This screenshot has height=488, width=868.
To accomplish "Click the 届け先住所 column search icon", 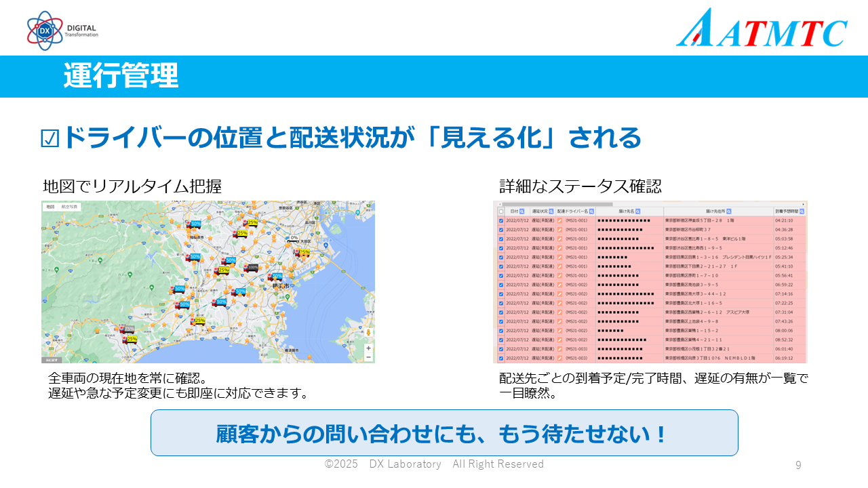I will [x=730, y=211].
